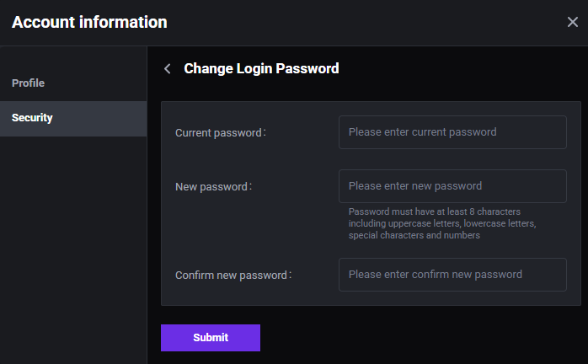This screenshot has height=364, width=588.
Task: Click the "Please enter confirm new password" placeholder
Action: tap(435, 275)
